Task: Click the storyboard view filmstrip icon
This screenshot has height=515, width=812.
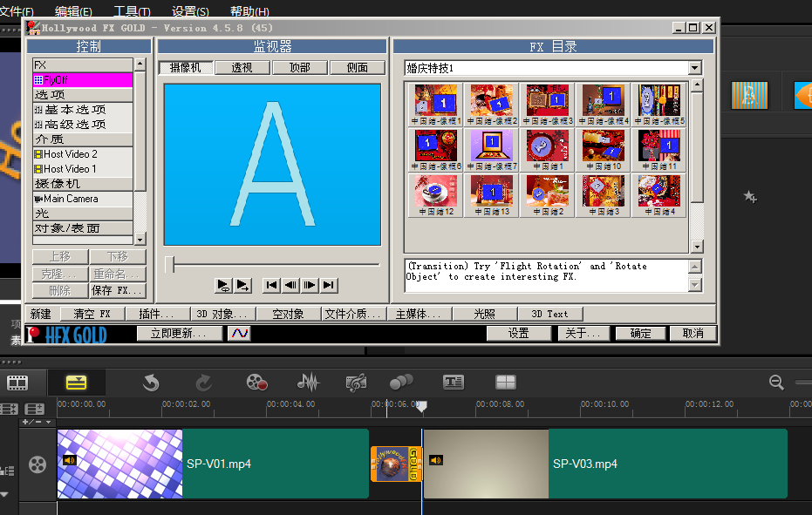Action: pos(17,383)
